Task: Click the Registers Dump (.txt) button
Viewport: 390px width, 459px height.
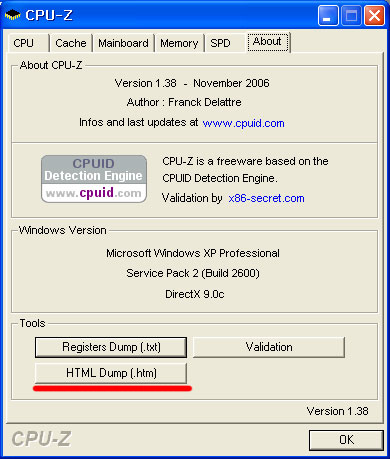Action: click(111, 347)
